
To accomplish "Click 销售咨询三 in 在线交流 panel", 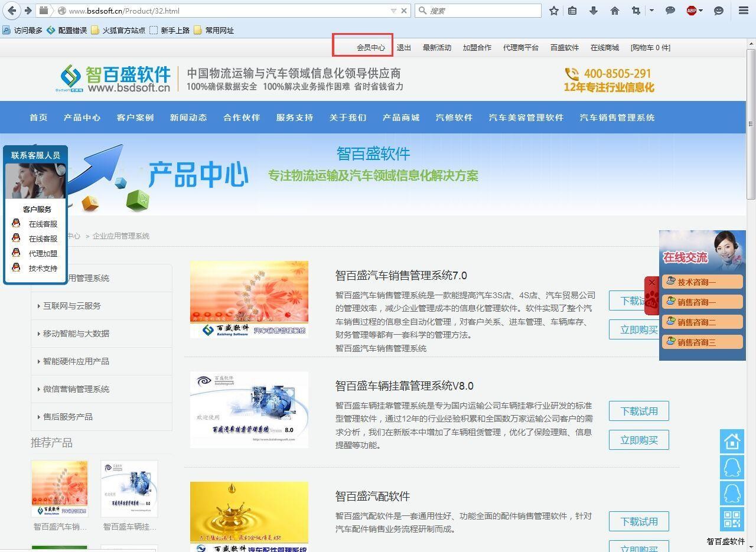I will tap(702, 342).
